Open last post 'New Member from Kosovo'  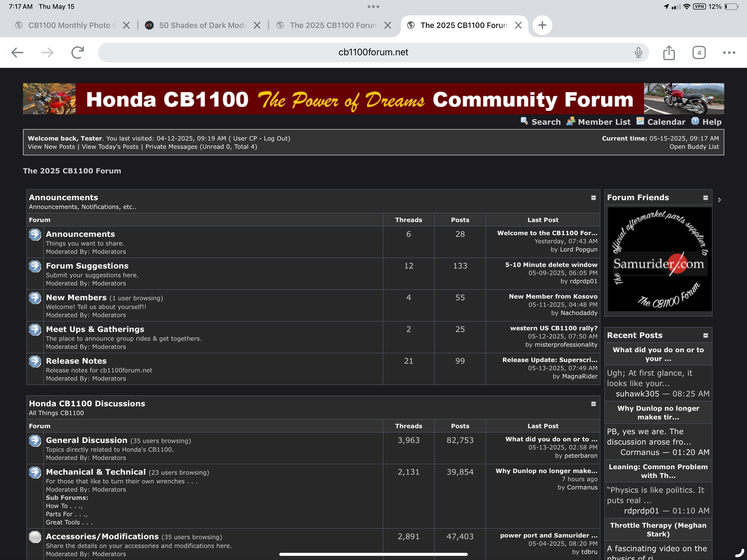click(553, 297)
